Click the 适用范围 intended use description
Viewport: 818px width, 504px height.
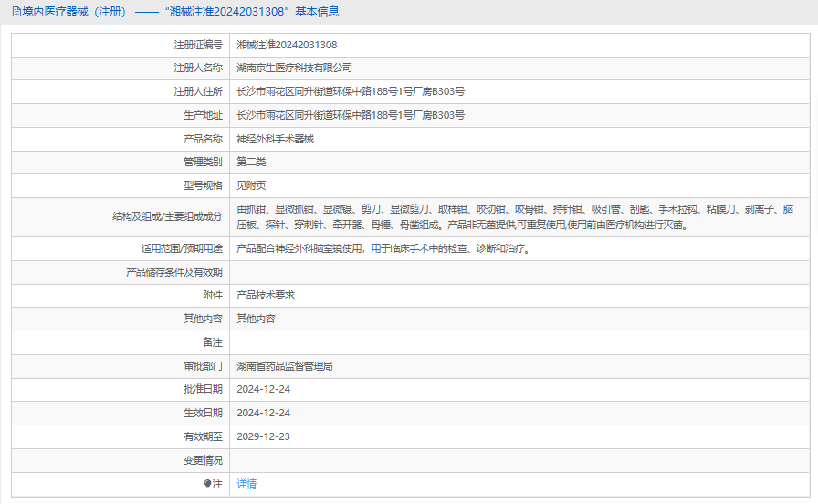click(384, 249)
